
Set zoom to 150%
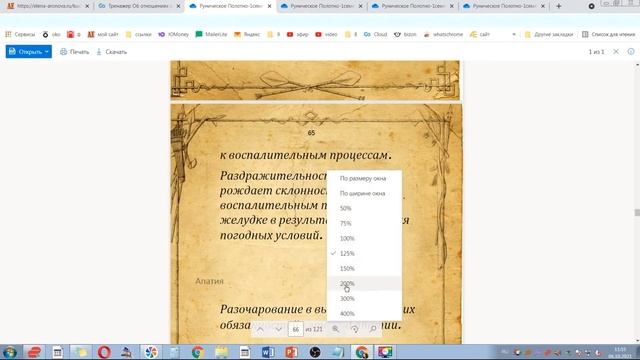tap(364, 269)
